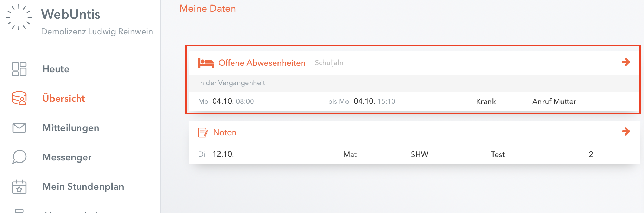Select the Mat test grade row
This screenshot has height=213, width=644.
[414, 154]
